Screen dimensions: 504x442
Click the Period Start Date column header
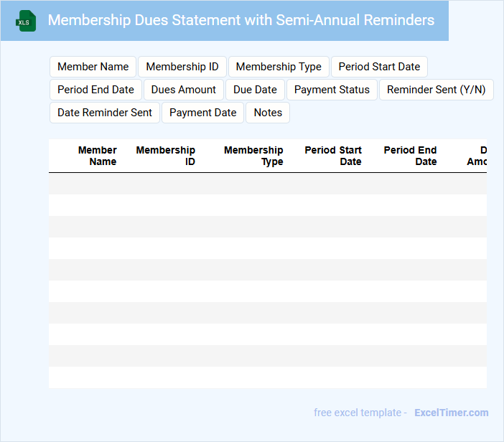pos(333,156)
